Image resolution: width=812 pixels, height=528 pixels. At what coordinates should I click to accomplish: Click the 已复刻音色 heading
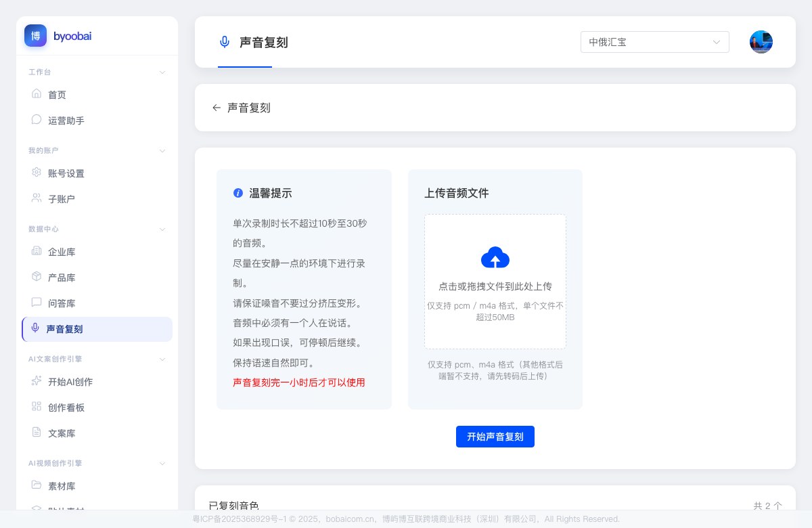tap(233, 506)
